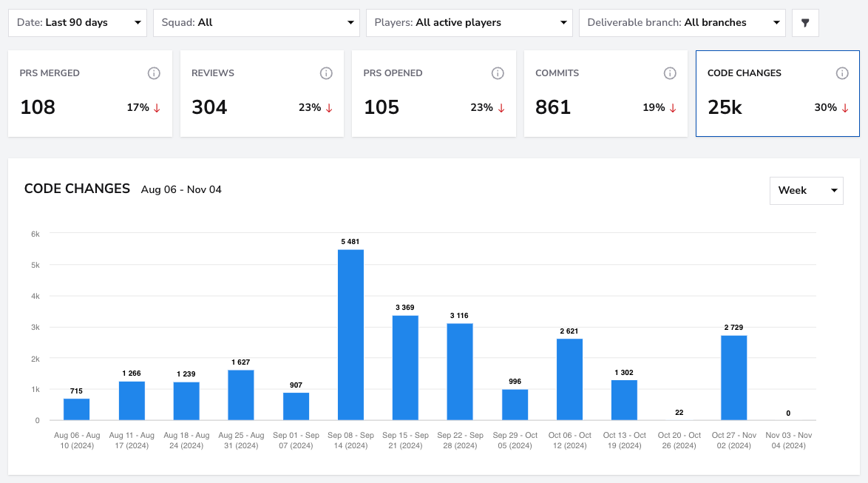Screen dimensions: 868x483
Task: Click the funnel filter icon
Action: click(x=805, y=23)
